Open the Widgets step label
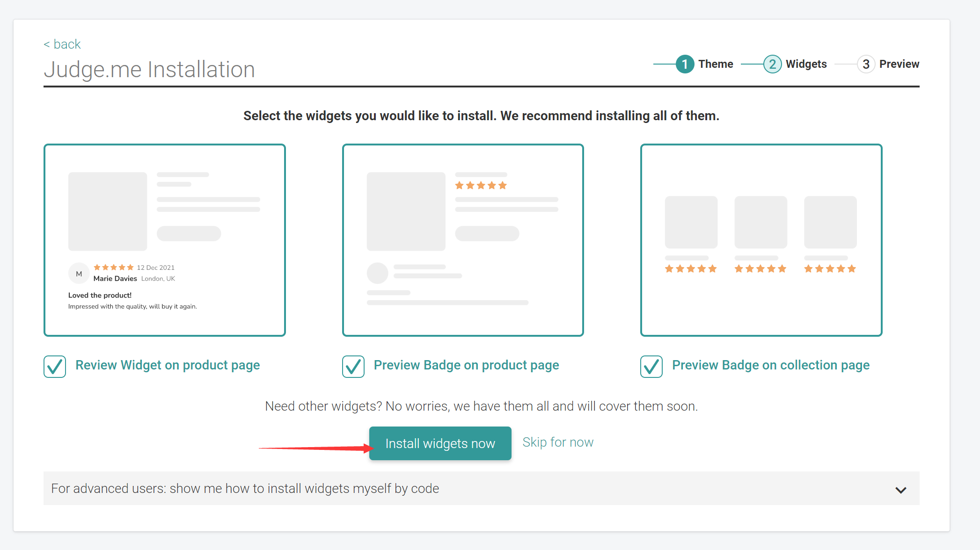980x550 pixels. click(806, 64)
